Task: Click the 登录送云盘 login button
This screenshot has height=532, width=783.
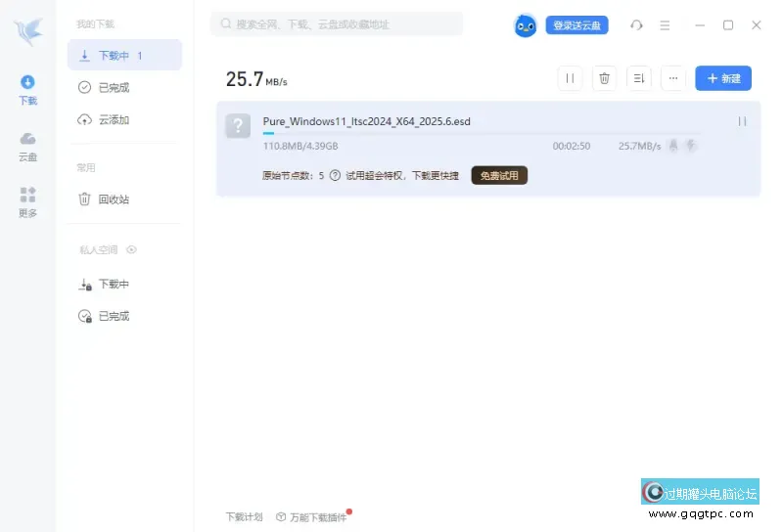Action: click(576, 25)
